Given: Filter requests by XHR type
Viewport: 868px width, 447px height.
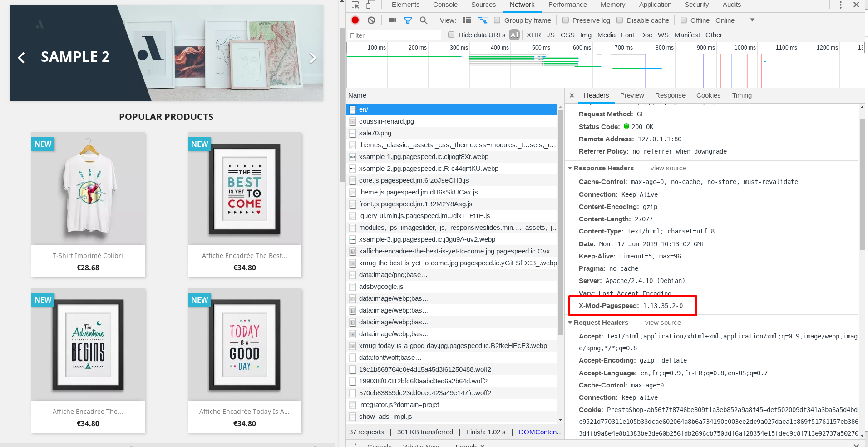Looking at the screenshot, I should point(533,35).
